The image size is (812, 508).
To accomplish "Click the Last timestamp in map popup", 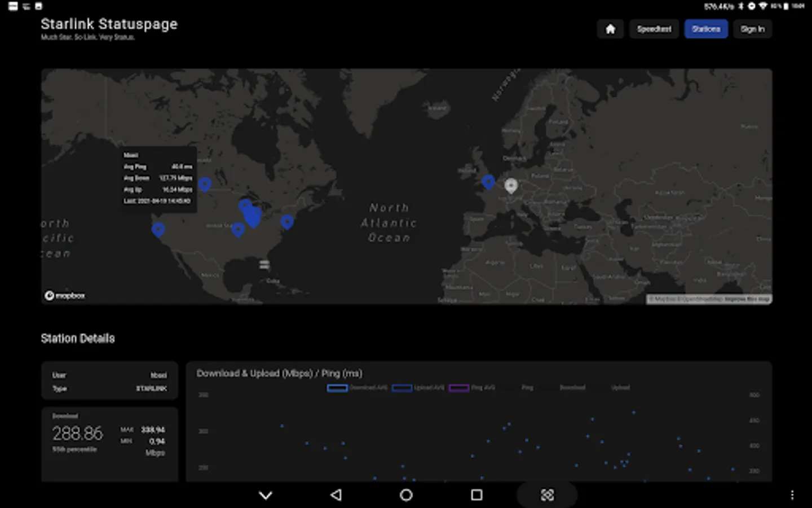I will [157, 201].
